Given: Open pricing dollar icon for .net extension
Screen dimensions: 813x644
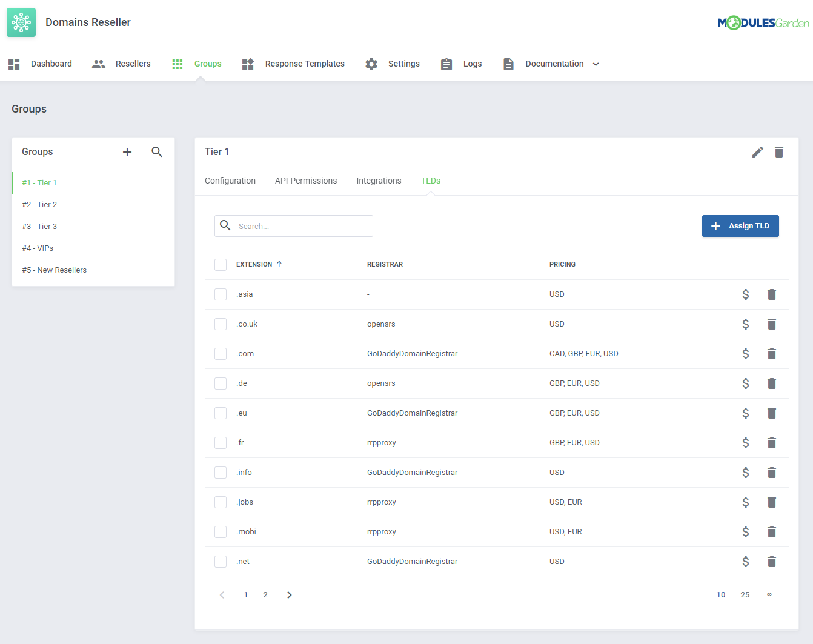Looking at the screenshot, I should coord(745,561).
